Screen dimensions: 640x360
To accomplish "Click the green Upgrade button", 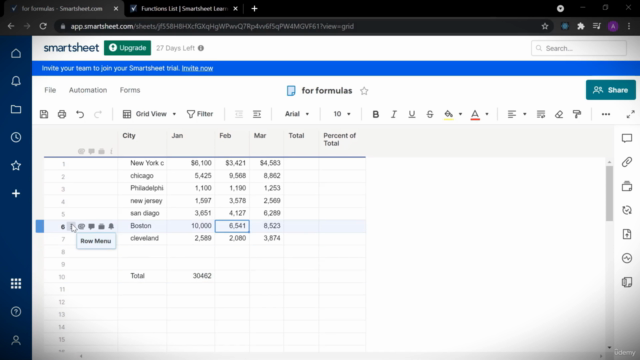I will 127,48.
